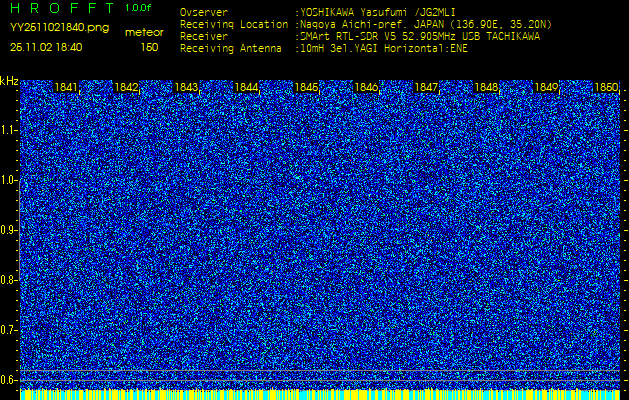
Task: Click the 1847 time marker
Action: [426, 87]
